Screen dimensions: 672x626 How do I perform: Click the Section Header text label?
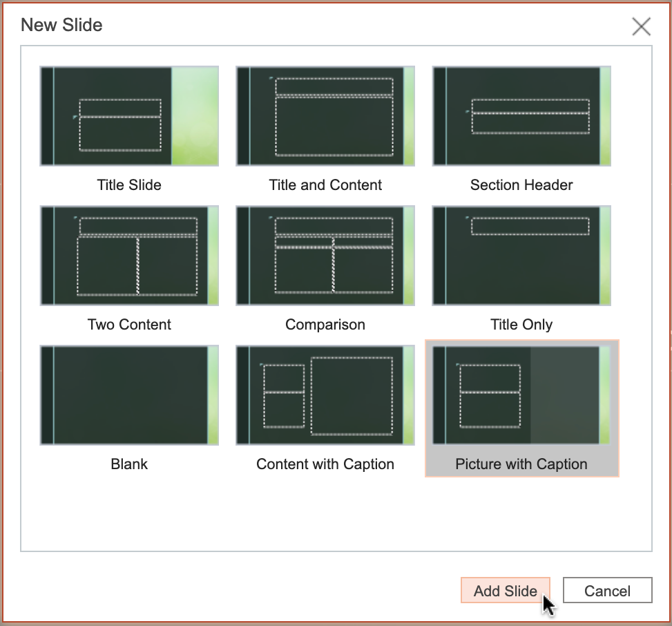click(521, 185)
